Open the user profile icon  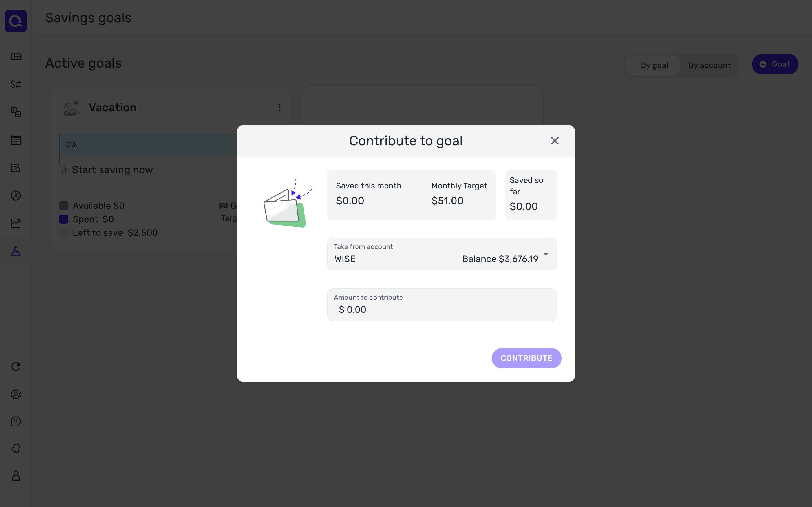point(16,475)
